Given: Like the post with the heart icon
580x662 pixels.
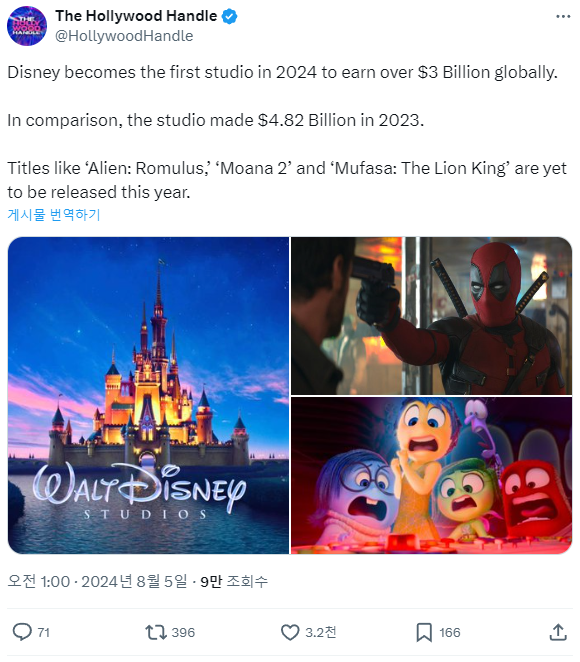Looking at the screenshot, I should click(x=290, y=632).
